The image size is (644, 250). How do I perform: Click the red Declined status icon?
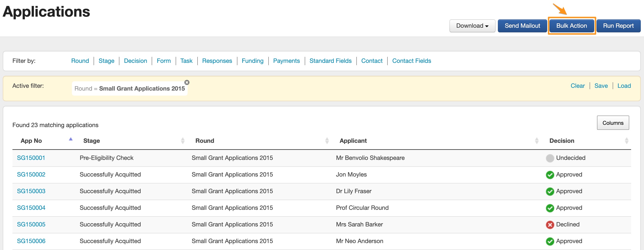(x=550, y=225)
